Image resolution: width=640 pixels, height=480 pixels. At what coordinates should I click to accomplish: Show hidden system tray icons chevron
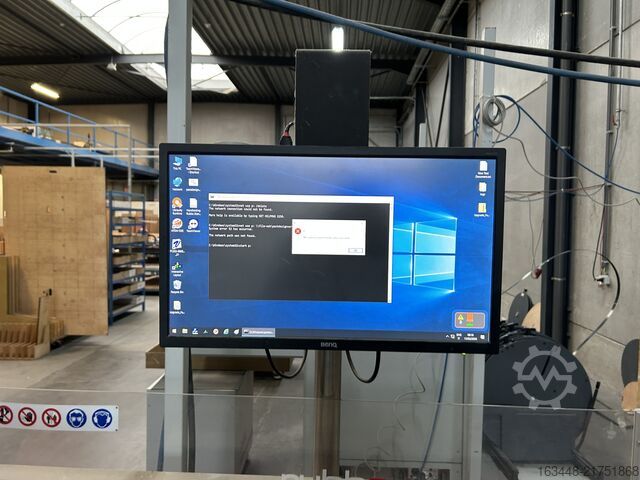(447, 336)
